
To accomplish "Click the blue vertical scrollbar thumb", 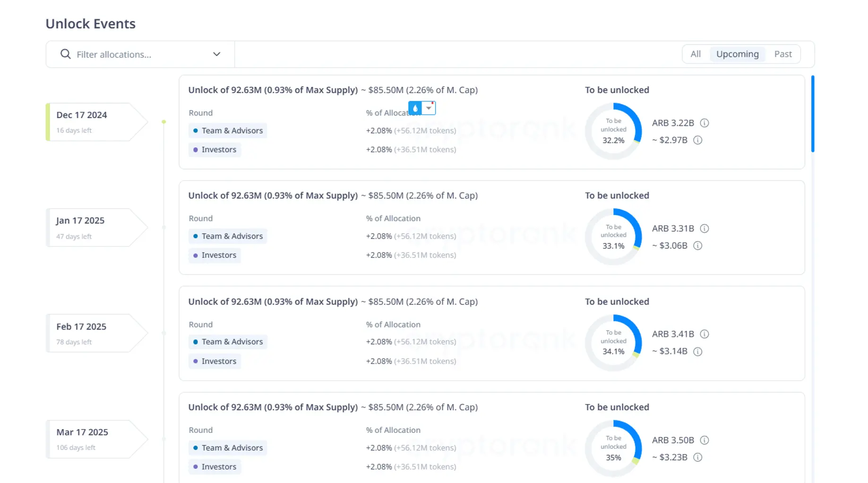I will coord(813,114).
